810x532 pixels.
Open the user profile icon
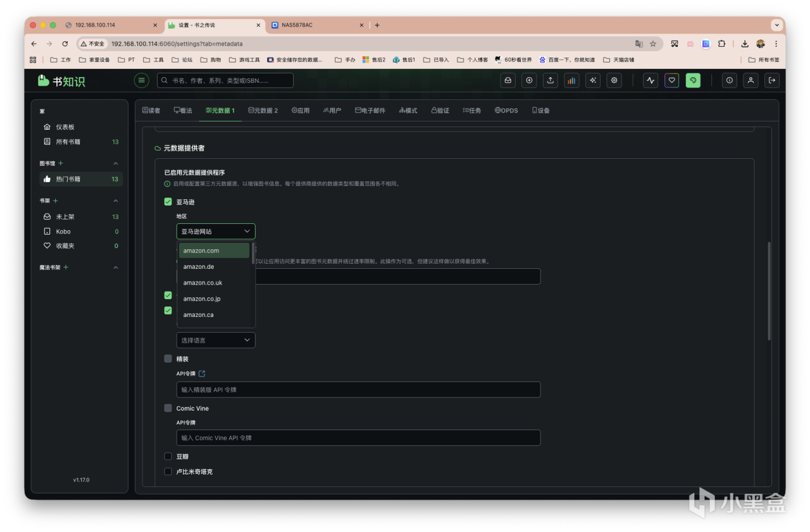751,80
